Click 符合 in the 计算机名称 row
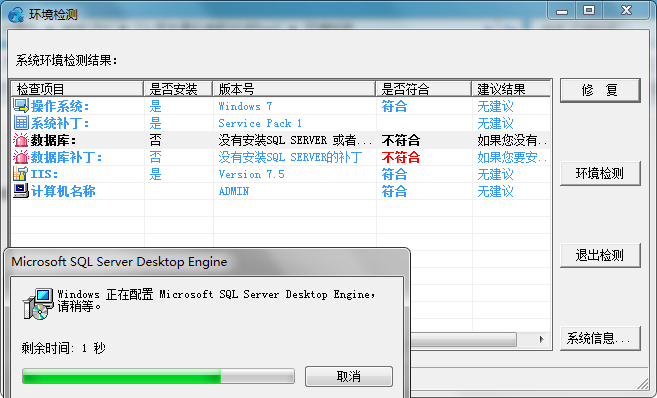The height and width of the screenshot is (398, 657). click(394, 191)
